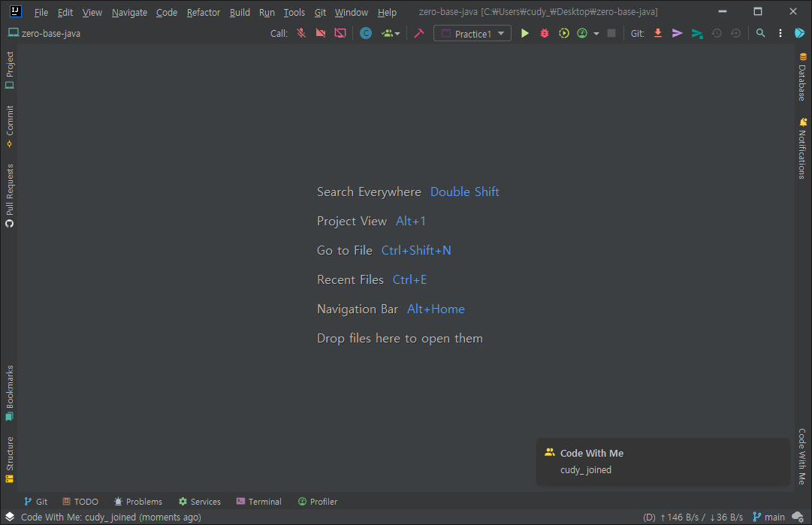Image resolution: width=812 pixels, height=525 pixels.
Task: Click the Git rollback icon
Action: pyautogui.click(x=735, y=33)
